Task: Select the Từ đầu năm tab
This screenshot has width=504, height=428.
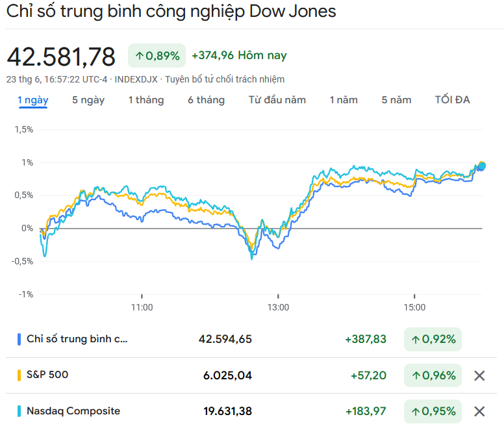Action: [x=277, y=100]
